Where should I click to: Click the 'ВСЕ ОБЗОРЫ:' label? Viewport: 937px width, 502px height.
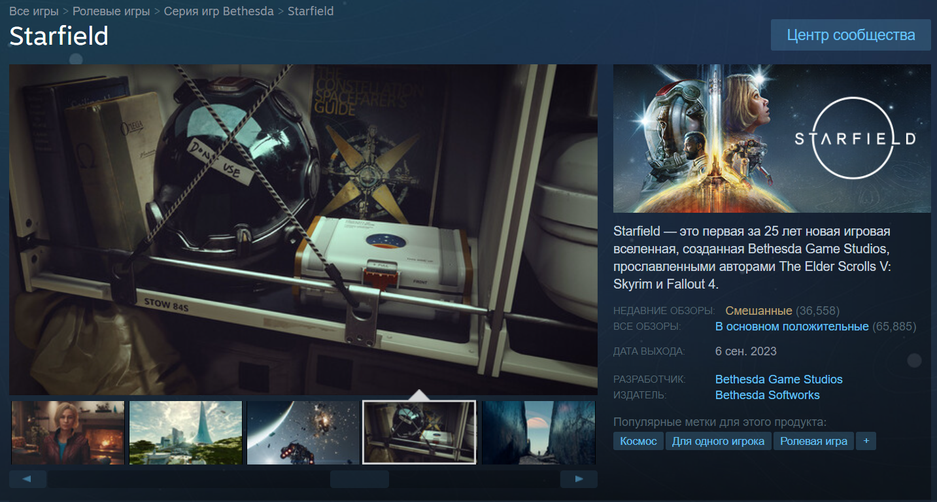pos(647,327)
